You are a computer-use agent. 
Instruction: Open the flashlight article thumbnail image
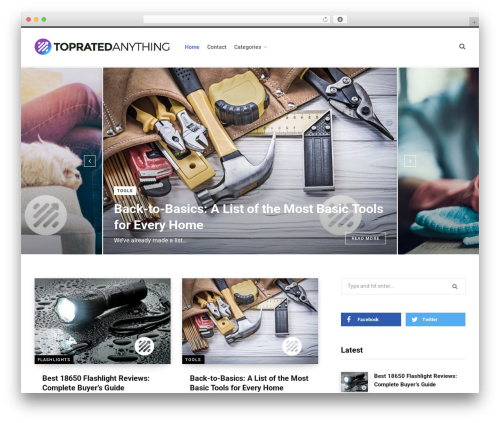103,321
